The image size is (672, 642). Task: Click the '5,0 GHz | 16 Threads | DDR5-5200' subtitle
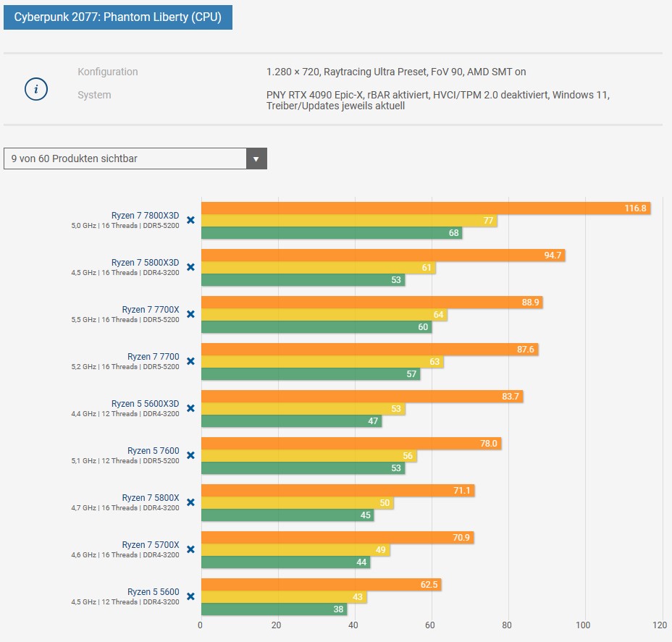click(125, 226)
